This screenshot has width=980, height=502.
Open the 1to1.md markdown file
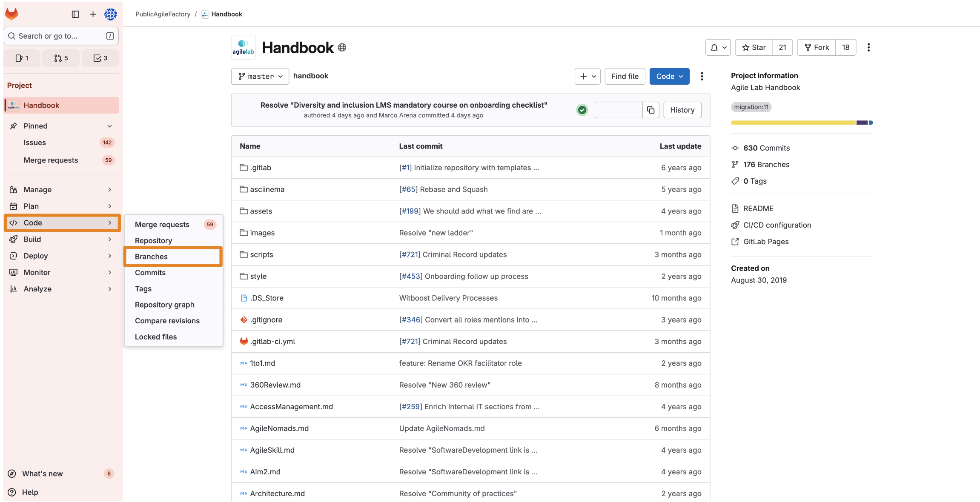[263, 363]
